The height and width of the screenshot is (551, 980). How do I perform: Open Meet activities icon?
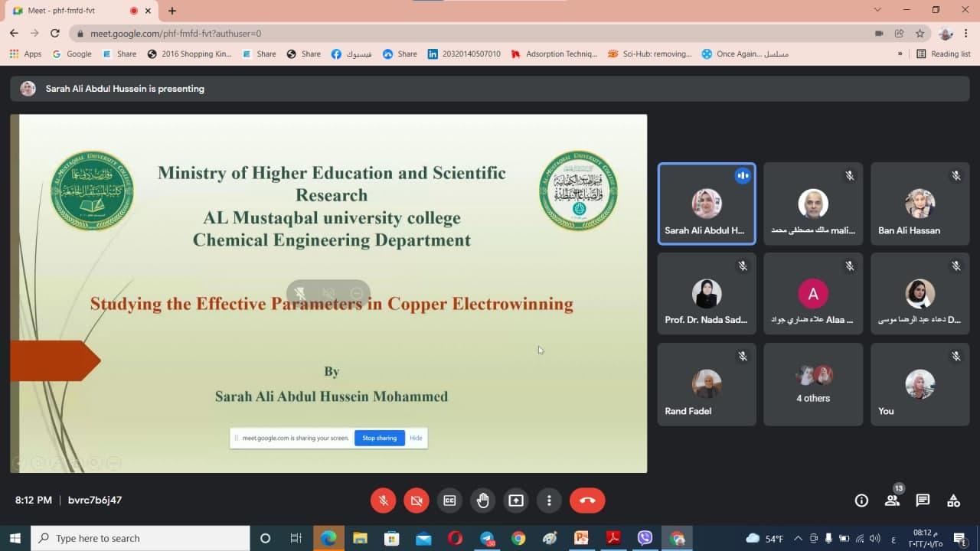pyautogui.click(x=953, y=500)
